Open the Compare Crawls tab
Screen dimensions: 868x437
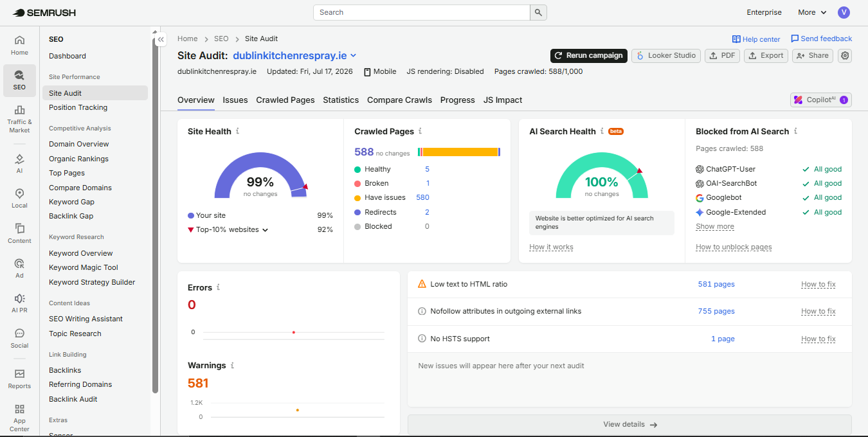(399, 100)
